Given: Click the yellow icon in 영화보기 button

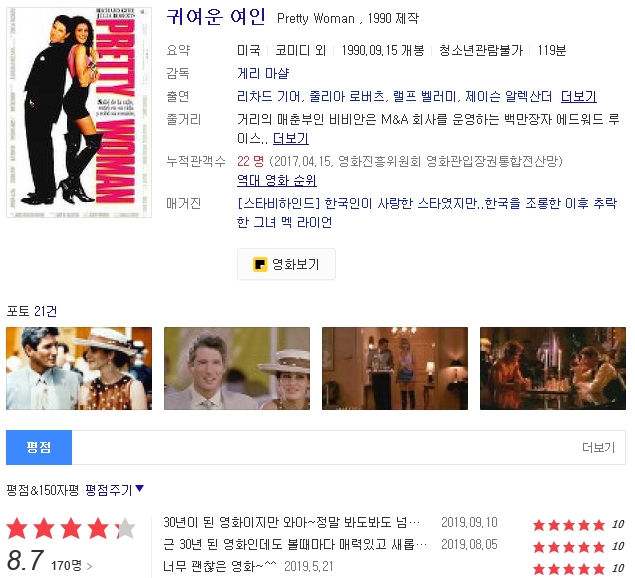Looking at the screenshot, I should click(260, 265).
